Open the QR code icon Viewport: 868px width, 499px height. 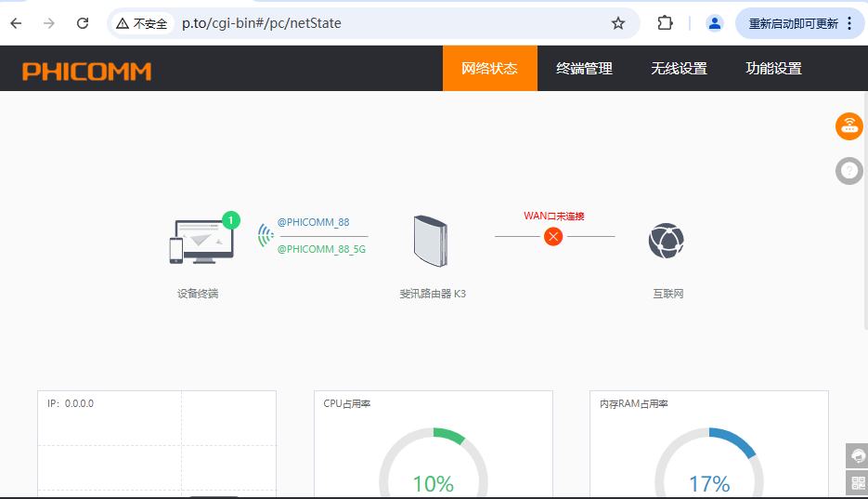[857, 483]
